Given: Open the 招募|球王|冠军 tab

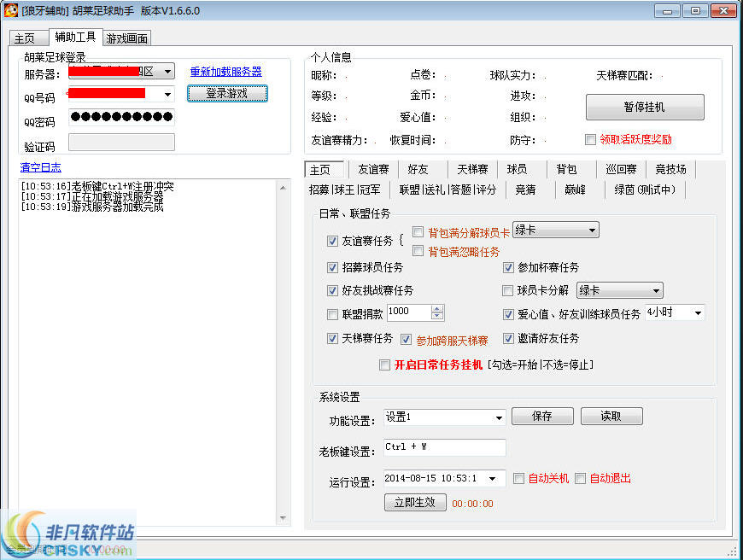Looking at the screenshot, I should tap(344, 190).
